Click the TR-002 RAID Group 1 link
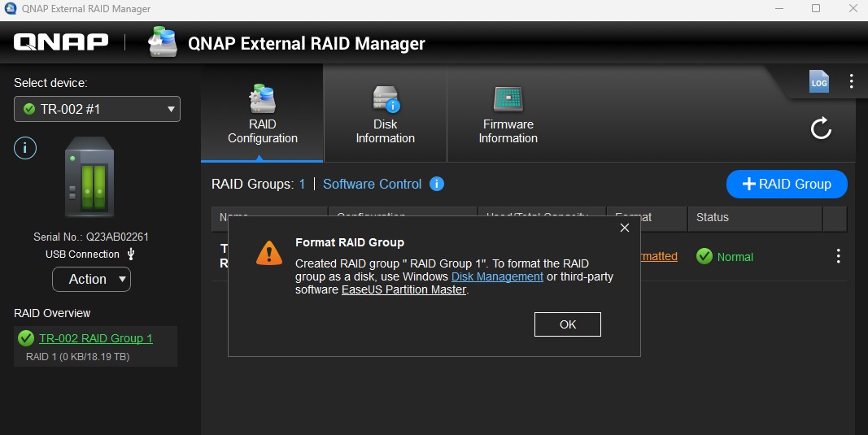The width and height of the screenshot is (868, 435). [95, 338]
